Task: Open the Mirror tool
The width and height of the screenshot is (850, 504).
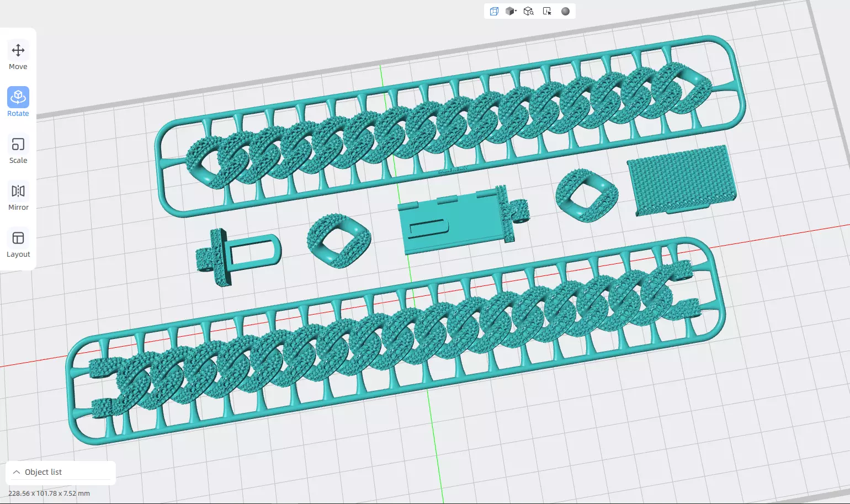Action: point(18,197)
